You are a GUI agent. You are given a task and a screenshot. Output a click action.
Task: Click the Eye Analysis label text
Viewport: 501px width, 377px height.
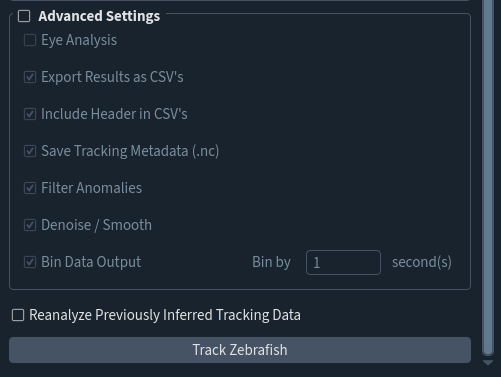pos(79,40)
